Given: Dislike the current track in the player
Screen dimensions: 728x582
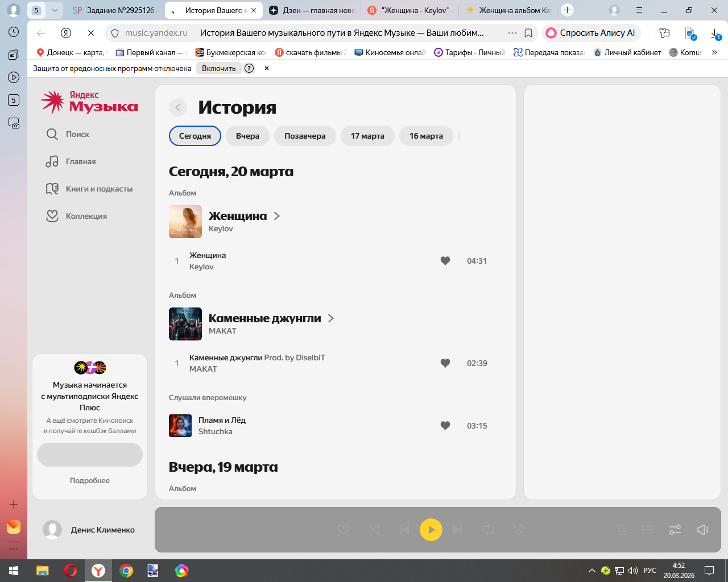Looking at the screenshot, I should (x=518, y=530).
